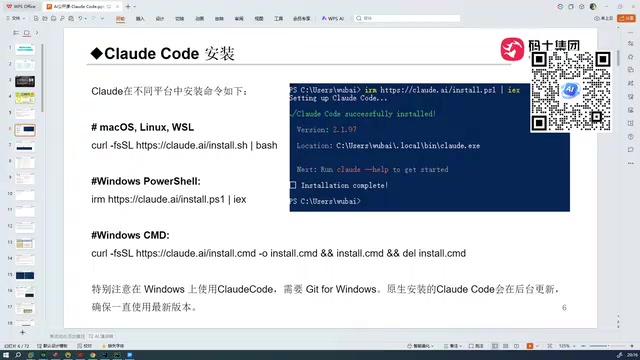Screen dimensions: 640x360
Task: Click the default design template status entry
Action: pos(52,346)
